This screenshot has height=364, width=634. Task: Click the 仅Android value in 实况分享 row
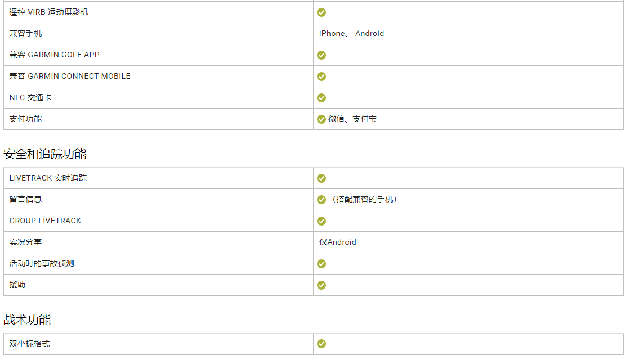[338, 242]
